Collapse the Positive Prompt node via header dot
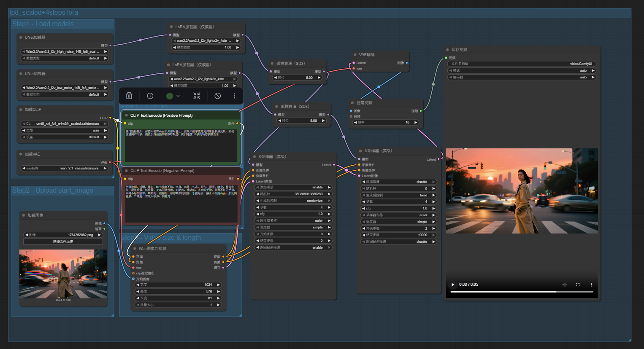The height and width of the screenshot is (349, 644). 126,115
